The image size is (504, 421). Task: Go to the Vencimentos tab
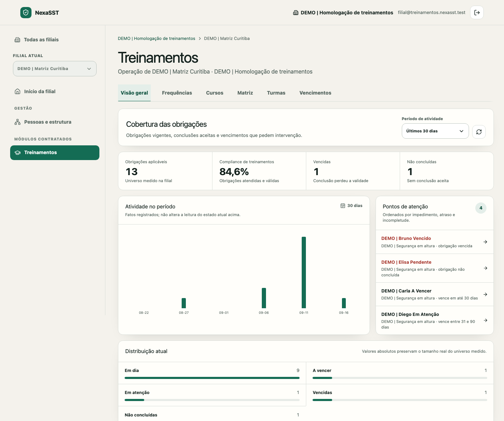click(315, 93)
